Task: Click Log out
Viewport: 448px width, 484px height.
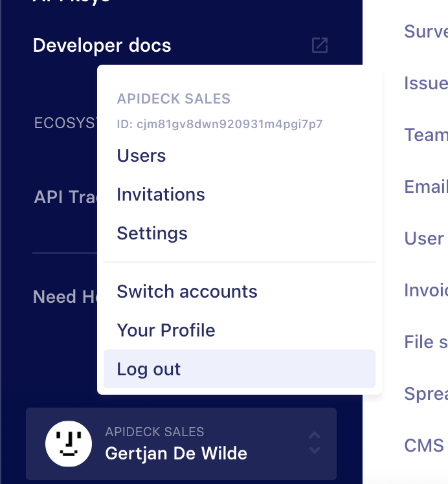Action: [240, 369]
